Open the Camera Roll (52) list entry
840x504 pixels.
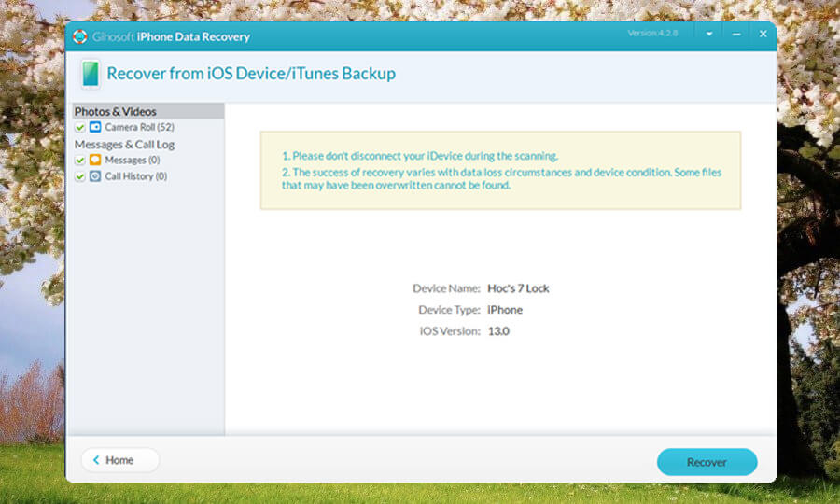tap(139, 127)
